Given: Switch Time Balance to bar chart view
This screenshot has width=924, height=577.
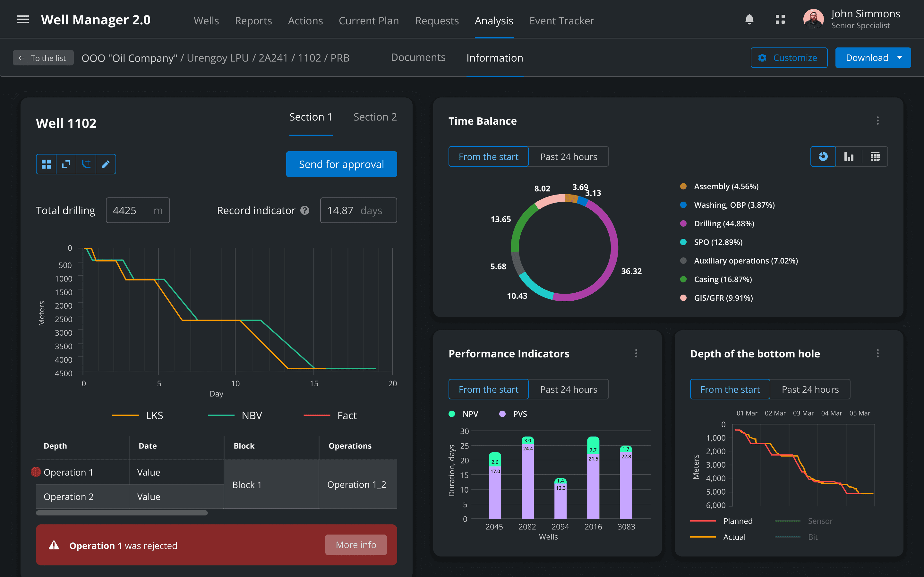Looking at the screenshot, I should tap(848, 156).
